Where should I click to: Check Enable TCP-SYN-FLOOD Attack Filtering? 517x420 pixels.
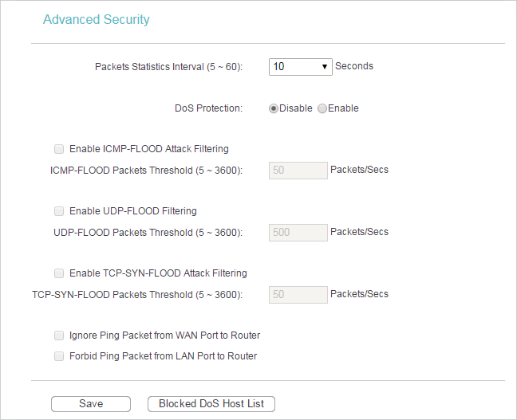59,273
